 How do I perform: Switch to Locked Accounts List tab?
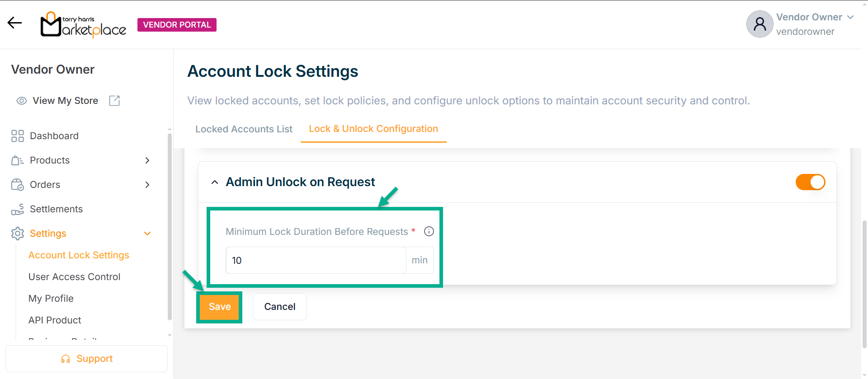244,129
